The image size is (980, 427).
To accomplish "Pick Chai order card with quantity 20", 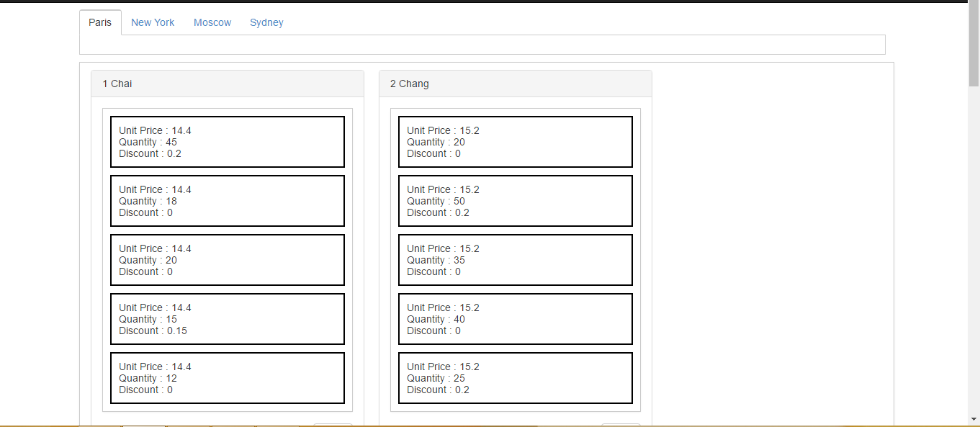I will coord(227,260).
